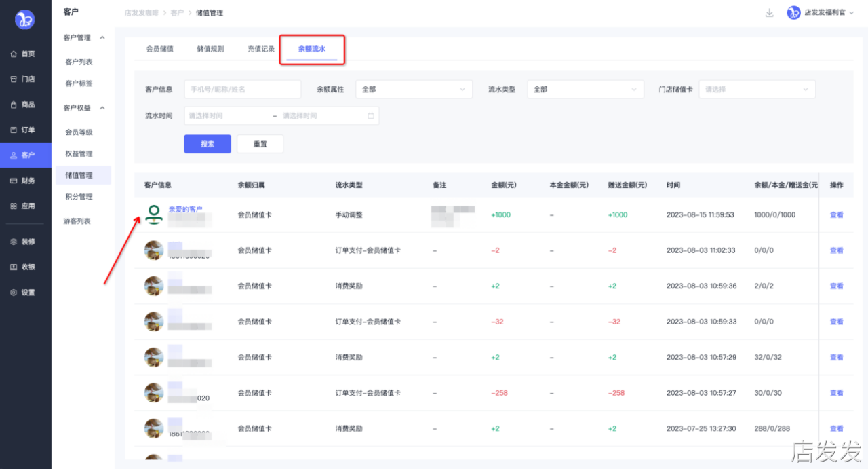Click the -258 金额 cell
The height and width of the screenshot is (469, 868).
[499, 393]
